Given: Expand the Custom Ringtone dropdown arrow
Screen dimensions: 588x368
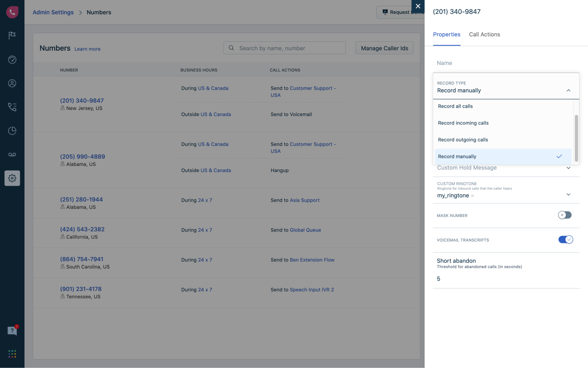Looking at the screenshot, I should point(568,195).
